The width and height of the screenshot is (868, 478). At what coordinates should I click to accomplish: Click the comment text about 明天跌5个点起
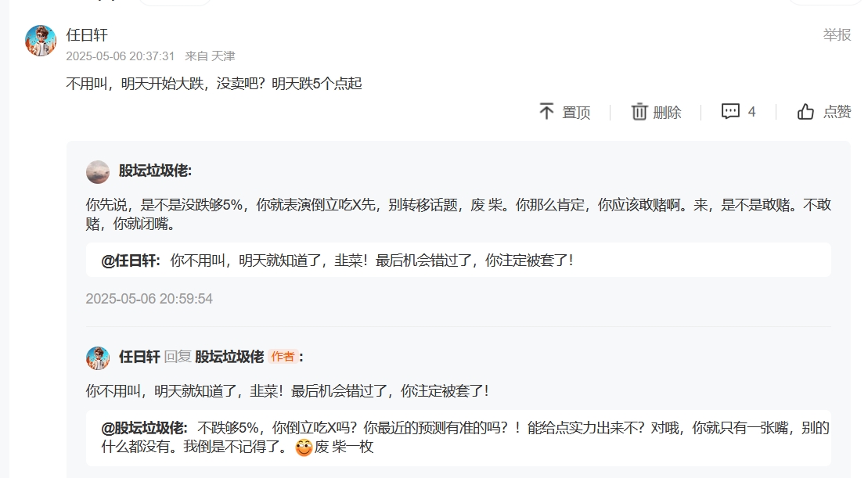214,84
